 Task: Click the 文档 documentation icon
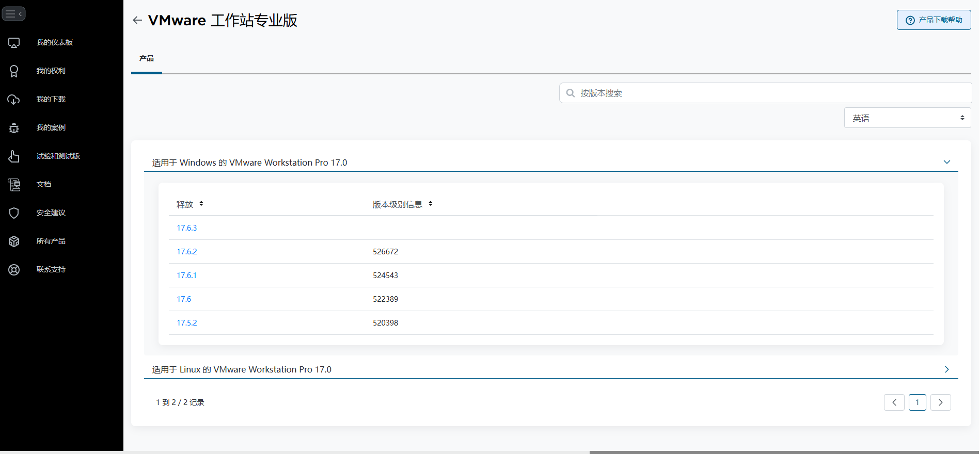pos(14,185)
